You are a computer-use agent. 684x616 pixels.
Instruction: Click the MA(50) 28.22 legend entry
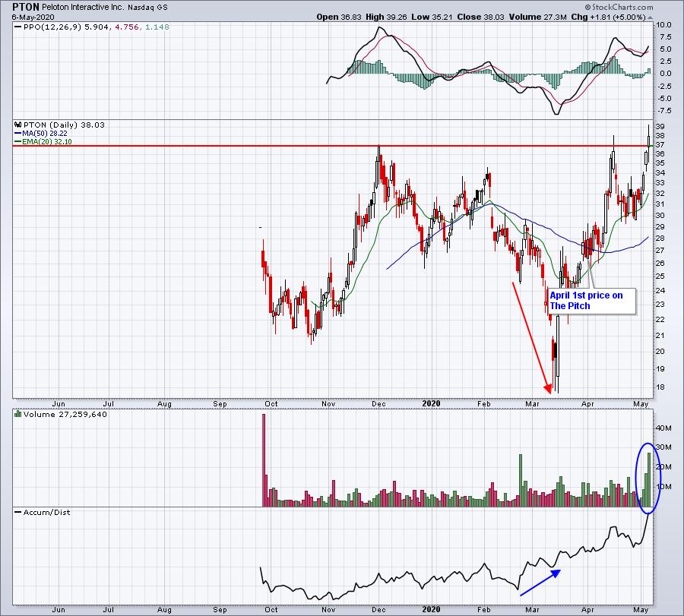47,132
